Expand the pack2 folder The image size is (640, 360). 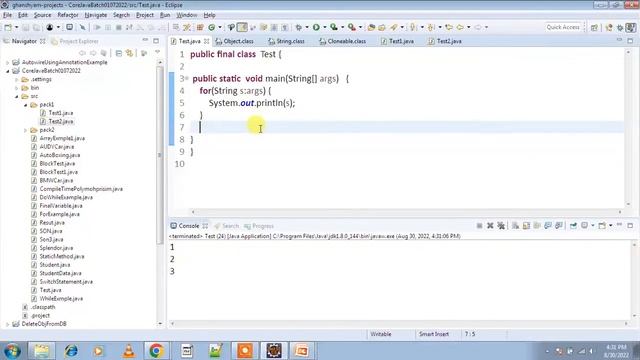(25, 130)
